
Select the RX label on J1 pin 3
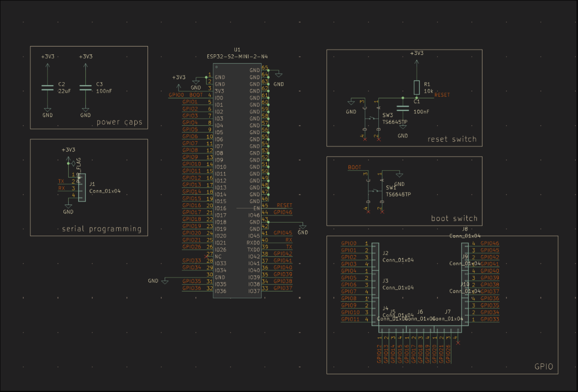pyautogui.click(x=61, y=188)
